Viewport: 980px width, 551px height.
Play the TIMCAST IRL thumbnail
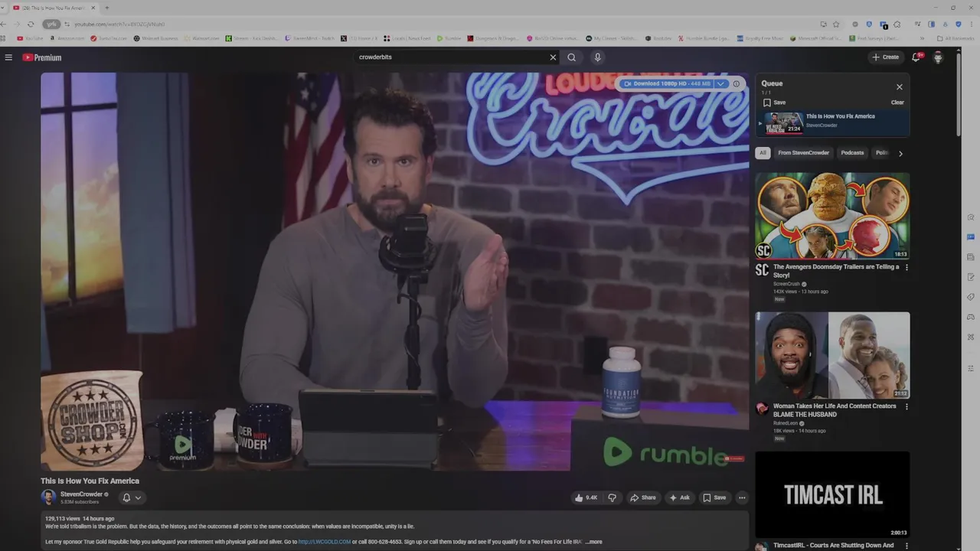click(x=832, y=494)
